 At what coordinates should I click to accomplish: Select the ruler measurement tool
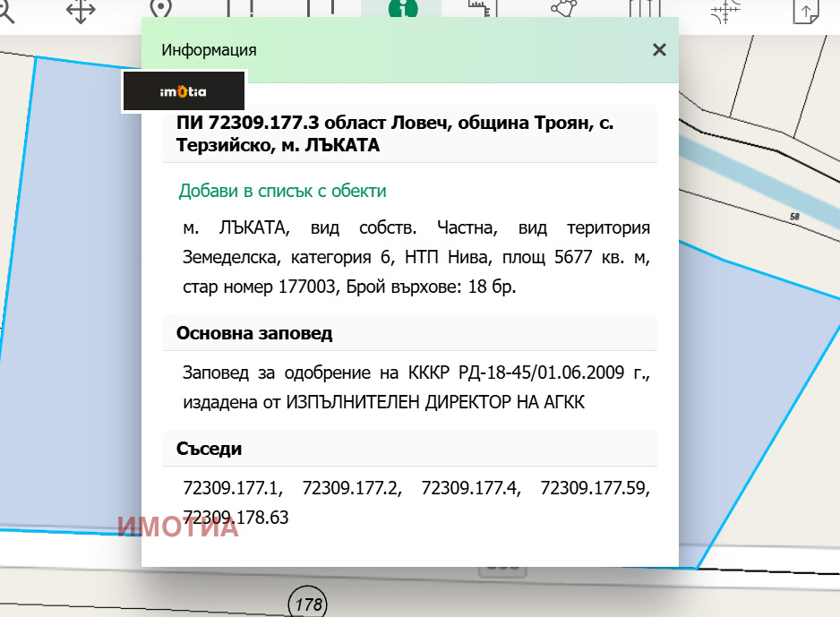[479, 9]
